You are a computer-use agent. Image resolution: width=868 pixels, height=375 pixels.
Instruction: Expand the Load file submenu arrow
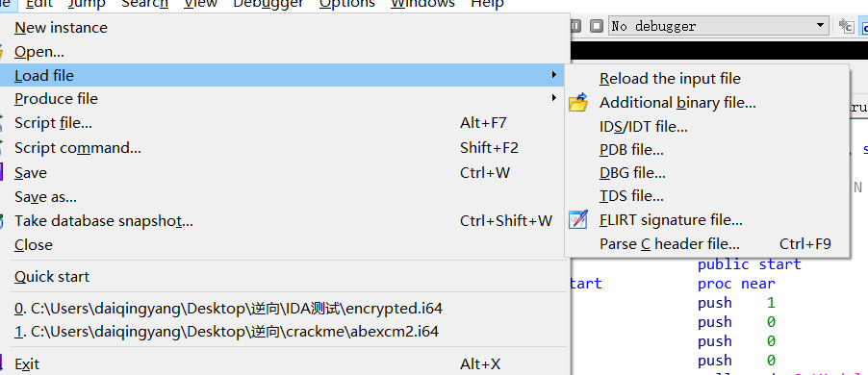553,75
